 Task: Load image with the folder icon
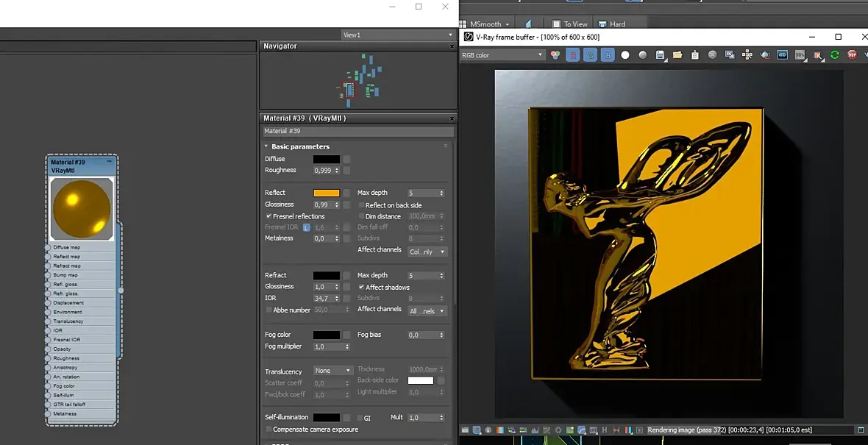(677, 54)
